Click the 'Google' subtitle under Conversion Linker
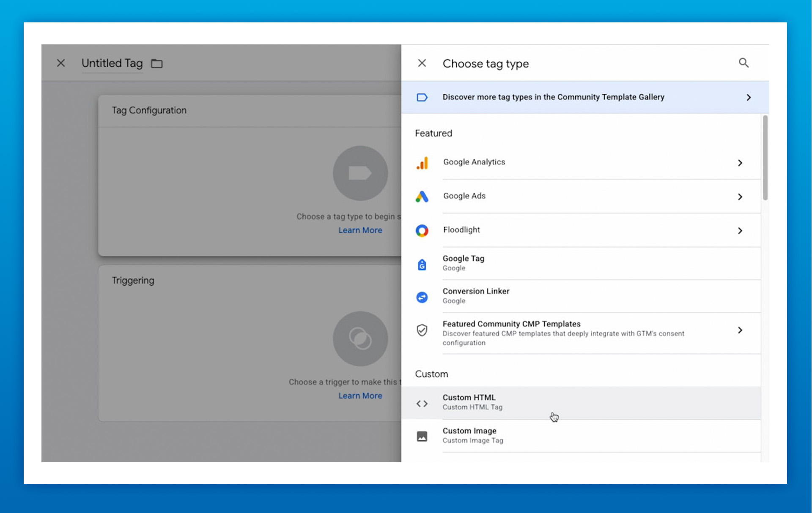 (454, 301)
